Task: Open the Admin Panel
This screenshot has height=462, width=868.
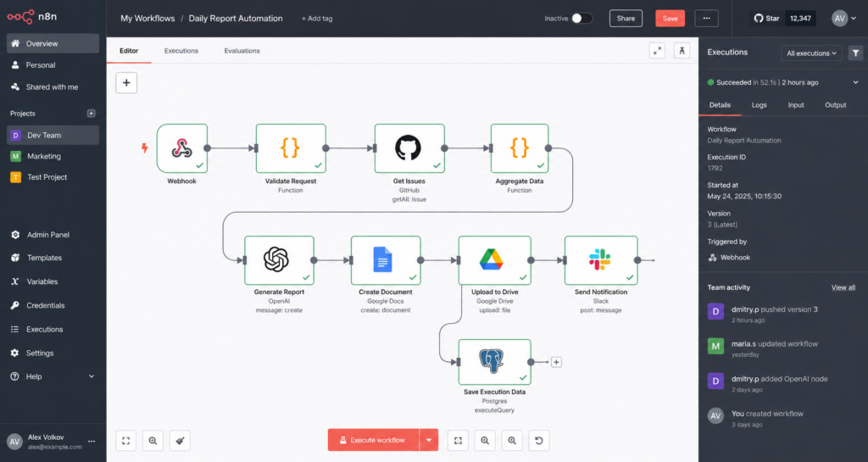Action: 53,235
